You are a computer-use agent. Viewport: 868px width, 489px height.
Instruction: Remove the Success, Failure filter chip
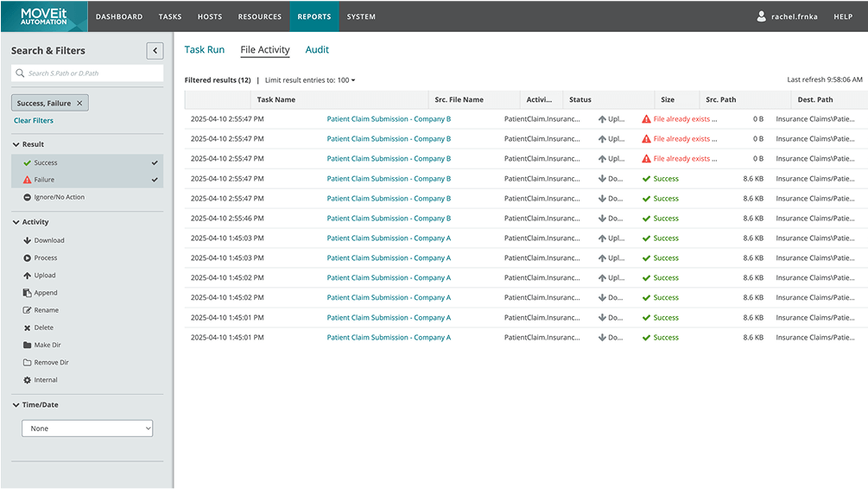[x=80, y=104]
